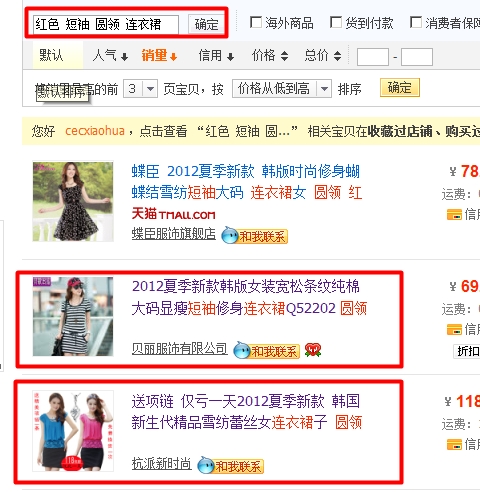Viewport: 480px width, 492px height.
Task: Toggle the 消费者保障 checkbox
Action: click(x=416, y=23)
